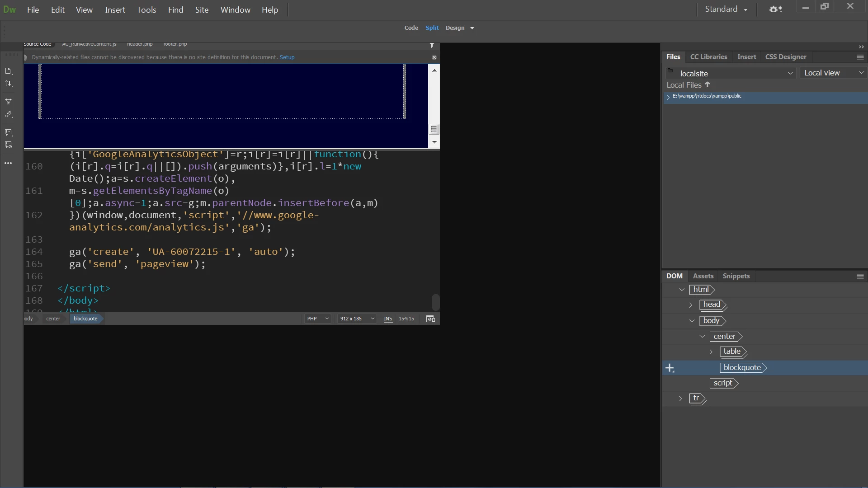Screen dimensions: 868x488
Task: Click the code view vertical scrollbar thumb
Action: coord(435,302)
